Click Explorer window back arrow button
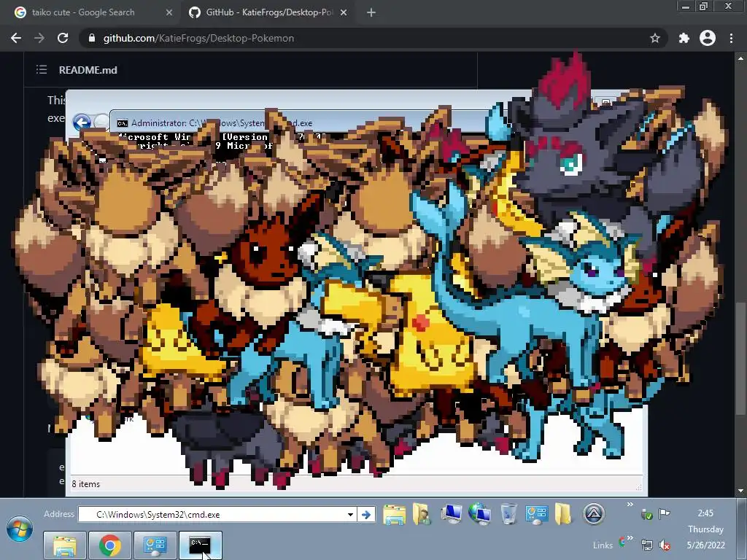The width and height of the screenshot is (747, 560). (82, 122)
